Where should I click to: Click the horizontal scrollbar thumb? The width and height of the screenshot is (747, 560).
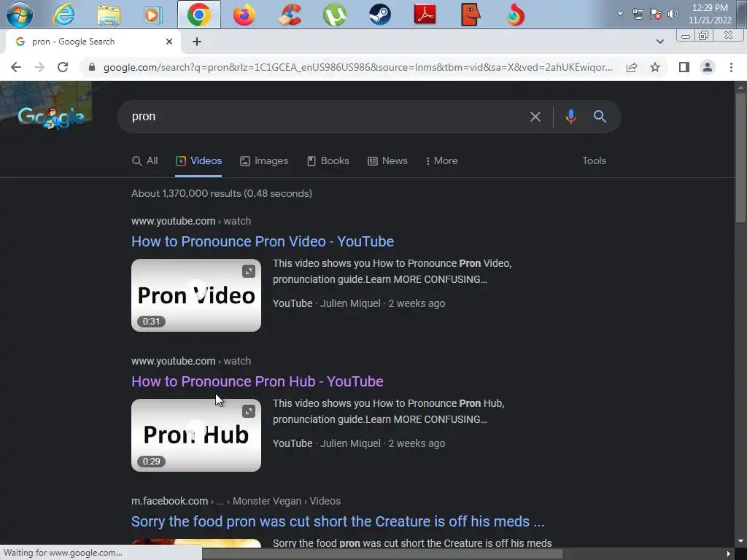click(x=382, y=553)
